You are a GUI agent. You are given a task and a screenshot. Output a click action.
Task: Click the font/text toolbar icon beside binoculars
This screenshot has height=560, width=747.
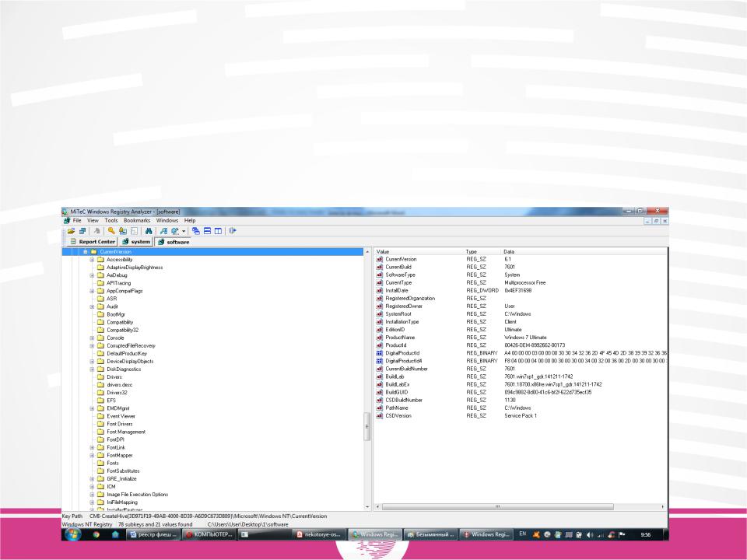pos(163,231)
